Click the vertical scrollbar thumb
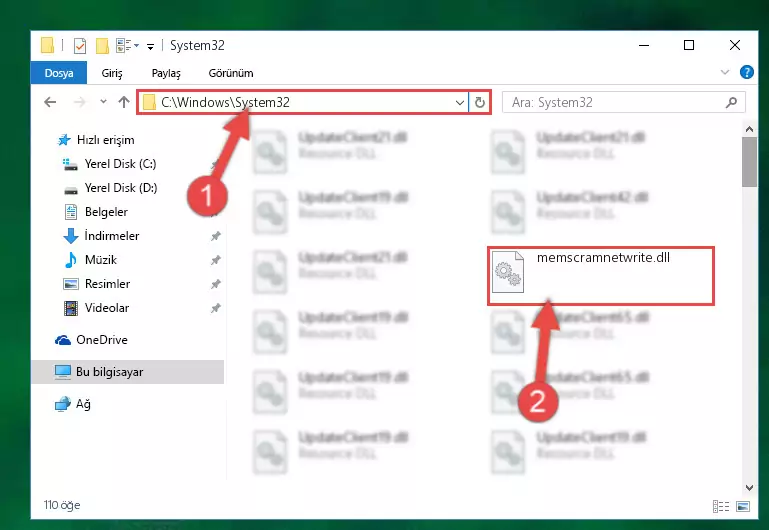 (x=749, y=162)
